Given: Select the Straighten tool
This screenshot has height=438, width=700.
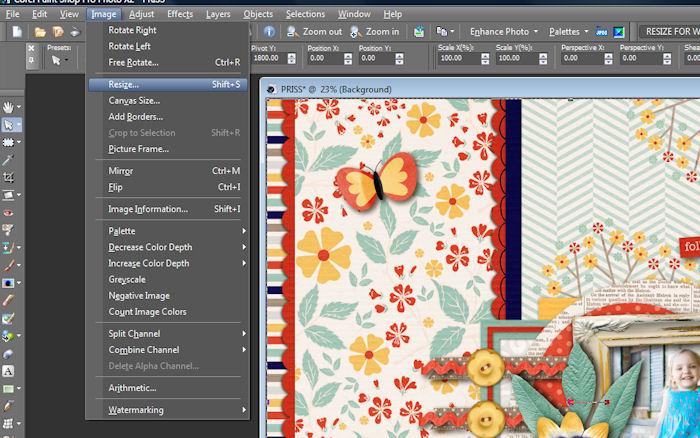Looking at the screenshot, I should point(8,195).
